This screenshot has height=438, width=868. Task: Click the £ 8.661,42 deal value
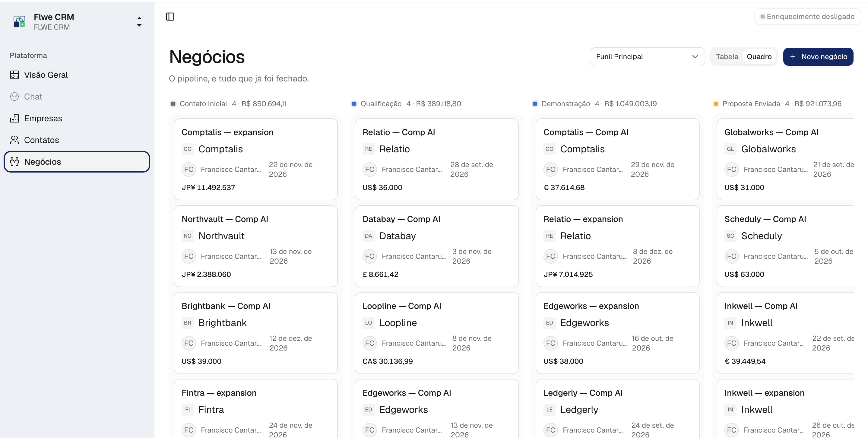click(380, 274)
